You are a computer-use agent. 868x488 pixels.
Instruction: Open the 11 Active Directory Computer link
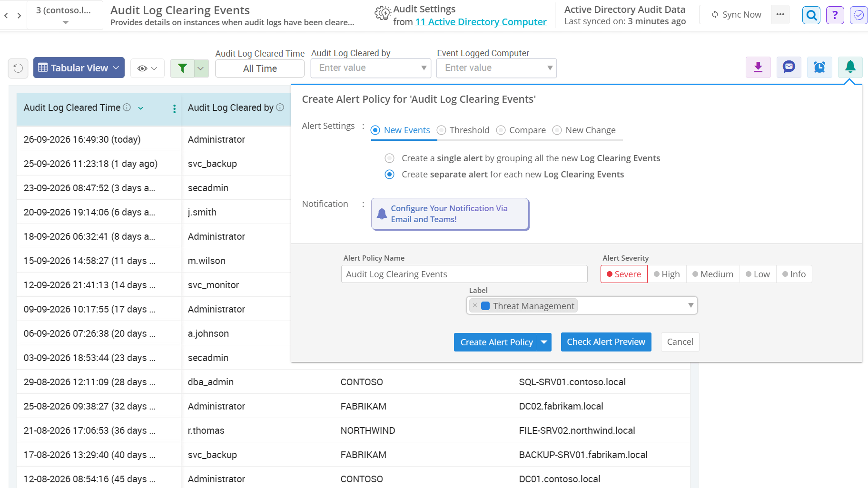click(x=481, y=22)
